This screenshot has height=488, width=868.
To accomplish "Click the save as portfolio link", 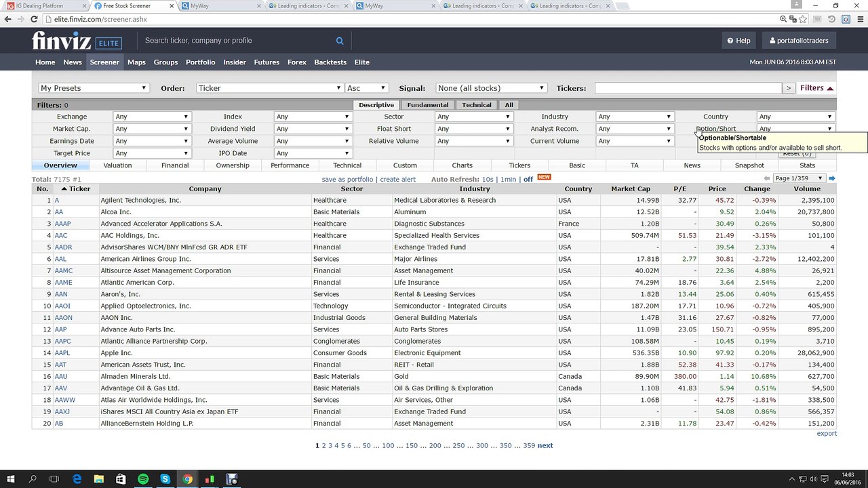I will tap(347, 179).
